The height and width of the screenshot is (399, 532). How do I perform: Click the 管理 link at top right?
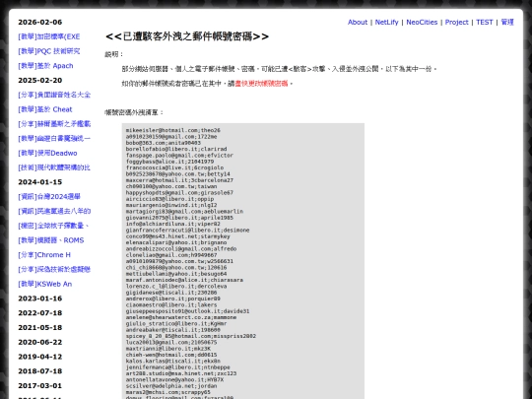pyautogui.click(x=507, y=22)
